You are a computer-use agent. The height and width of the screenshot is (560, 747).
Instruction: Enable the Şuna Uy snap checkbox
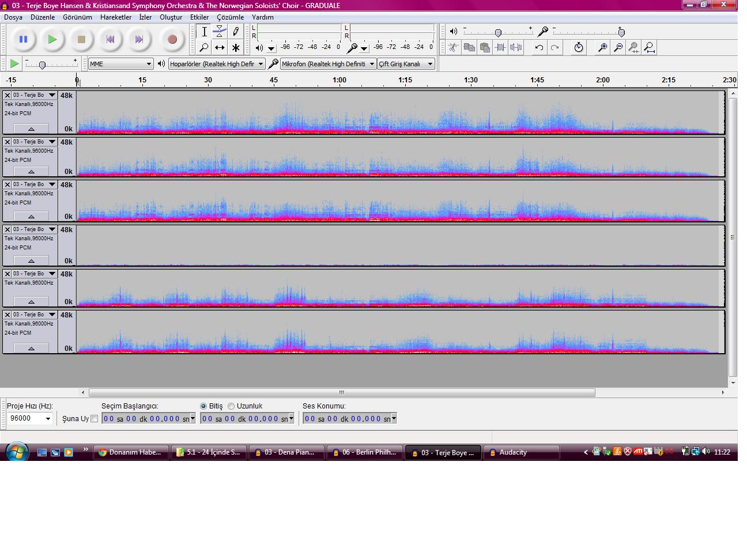[95, 419]
